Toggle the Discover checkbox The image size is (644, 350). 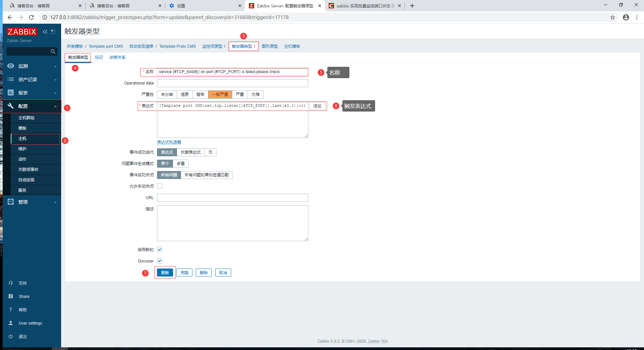[x=160, y=261]
